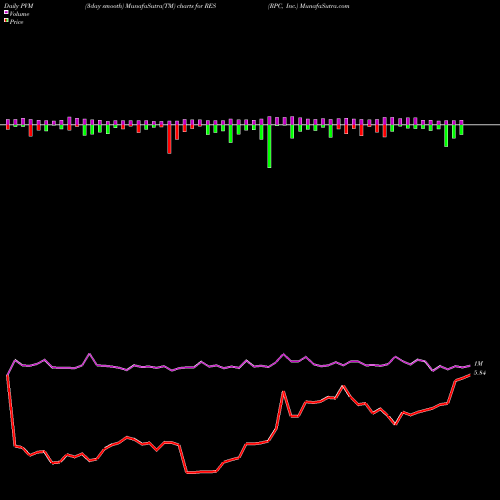
Task: Click '(3day smooth) MunafaSutra(TM) charts for RES' heading
Action: click(150, 6)
